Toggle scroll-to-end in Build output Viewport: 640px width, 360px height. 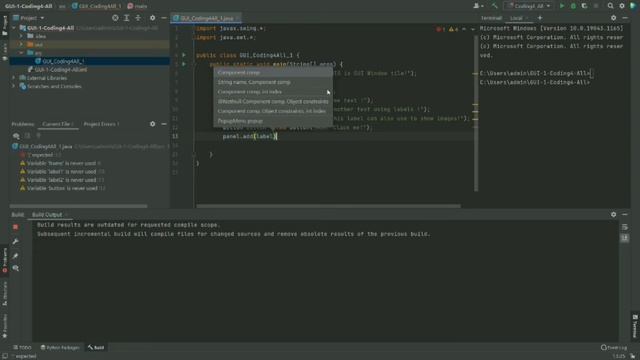click(x=624, y=238)
